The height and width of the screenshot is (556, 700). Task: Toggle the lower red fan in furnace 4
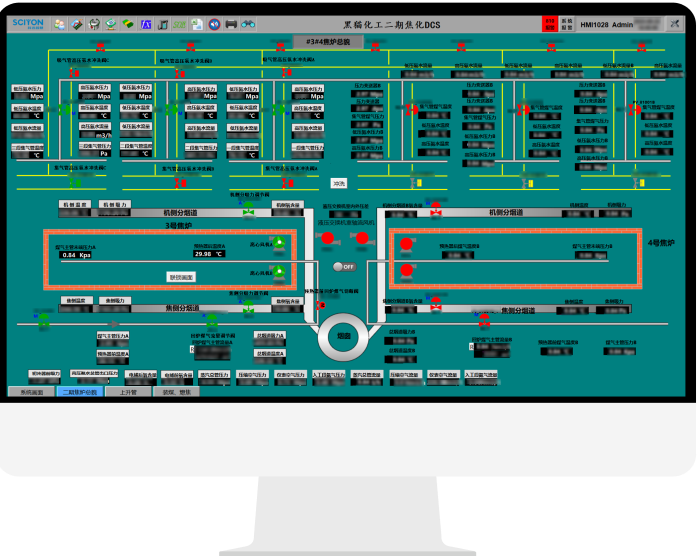[x=406, y=271]
